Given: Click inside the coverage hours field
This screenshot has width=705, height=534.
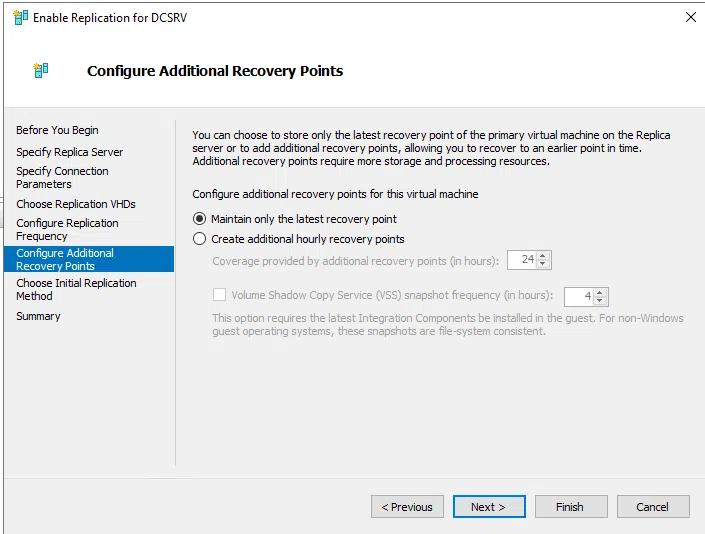Looking at the screenshot, I should tap(522, 261).
